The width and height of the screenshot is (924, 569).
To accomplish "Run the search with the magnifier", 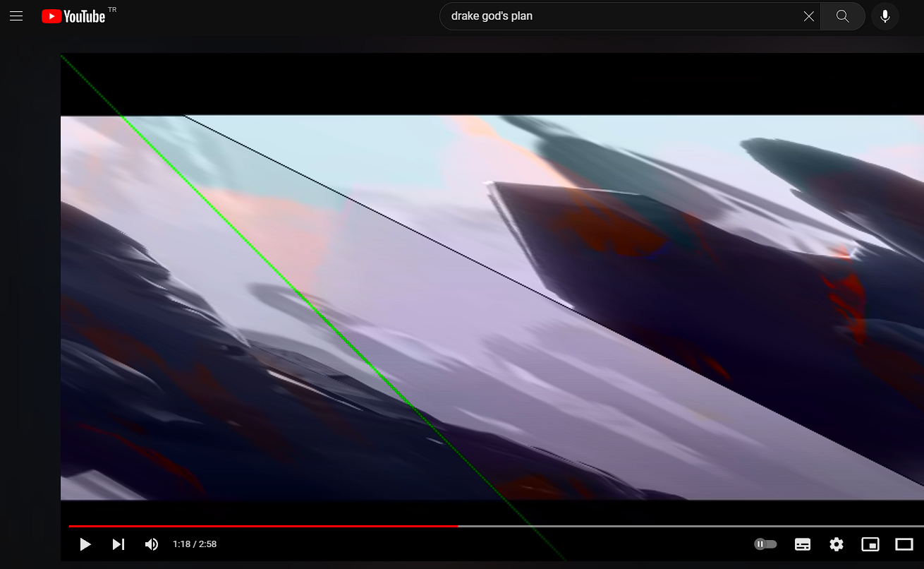I will point(842,16).
